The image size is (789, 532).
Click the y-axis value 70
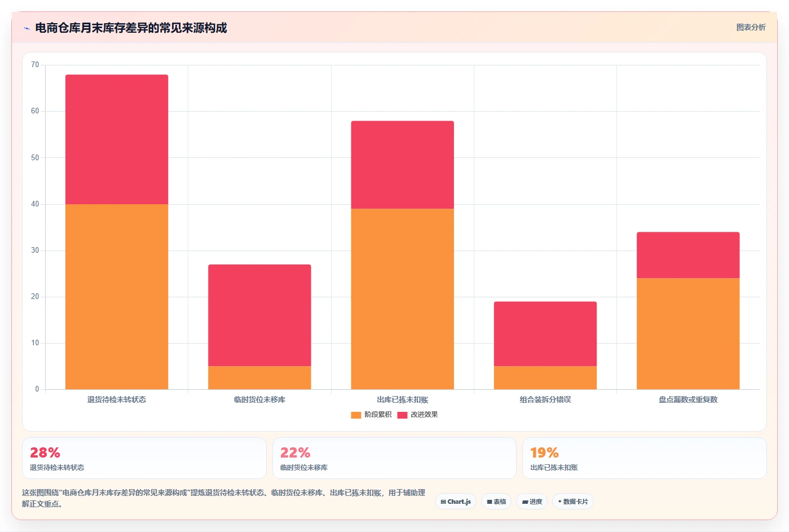[35, 65]
